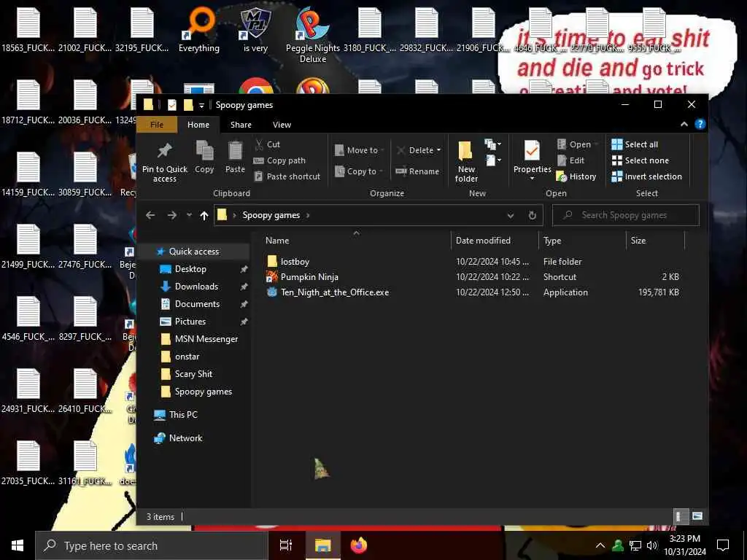Open the Move to dropdown
This screenshot has width=747, height=560.
pos(360,150)
